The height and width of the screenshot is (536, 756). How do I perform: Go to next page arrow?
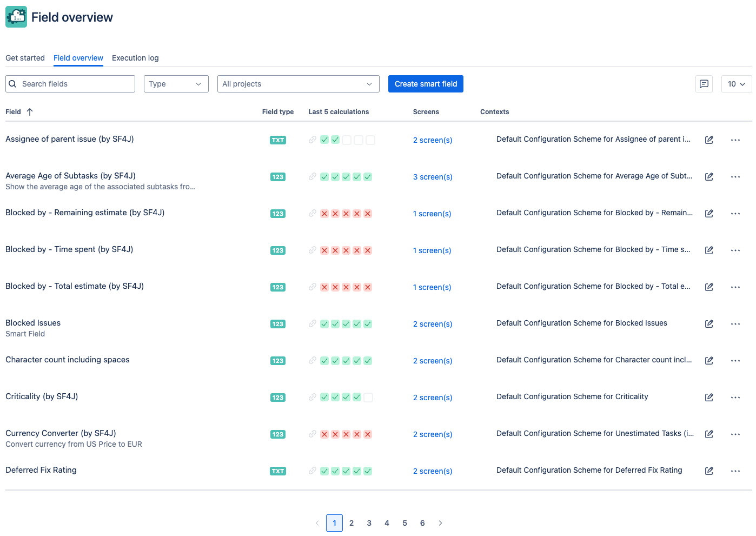pyautogui.click(x=440, y=523)
